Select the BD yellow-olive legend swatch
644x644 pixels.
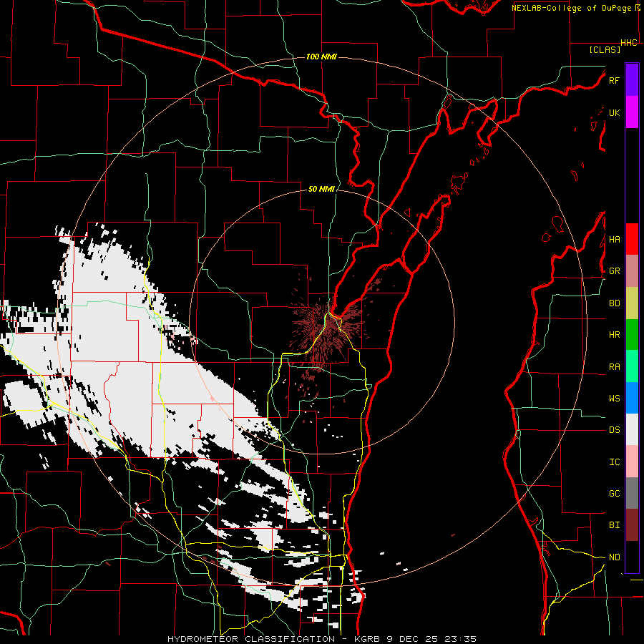pos(632,303)
